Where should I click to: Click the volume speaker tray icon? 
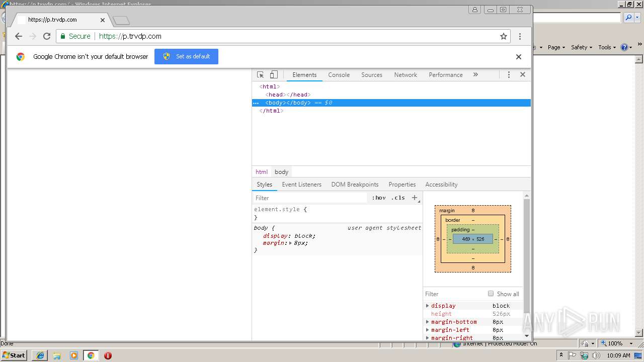click(596, 355)
